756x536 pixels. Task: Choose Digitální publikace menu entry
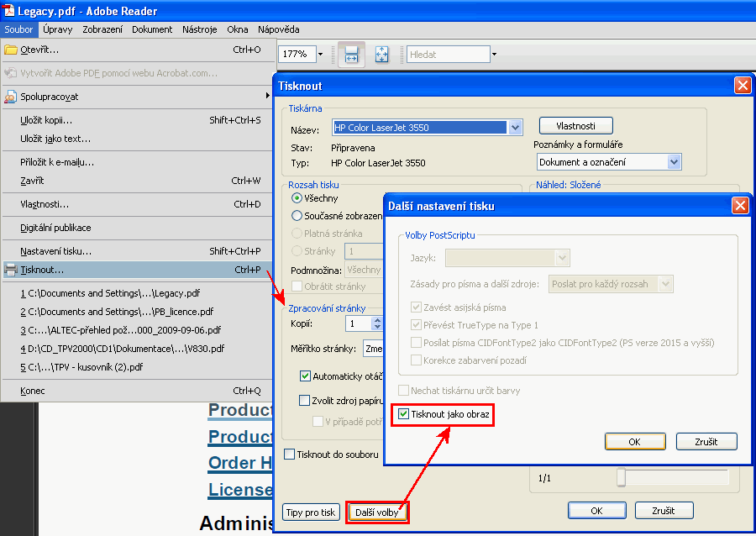tap(137, 228)
